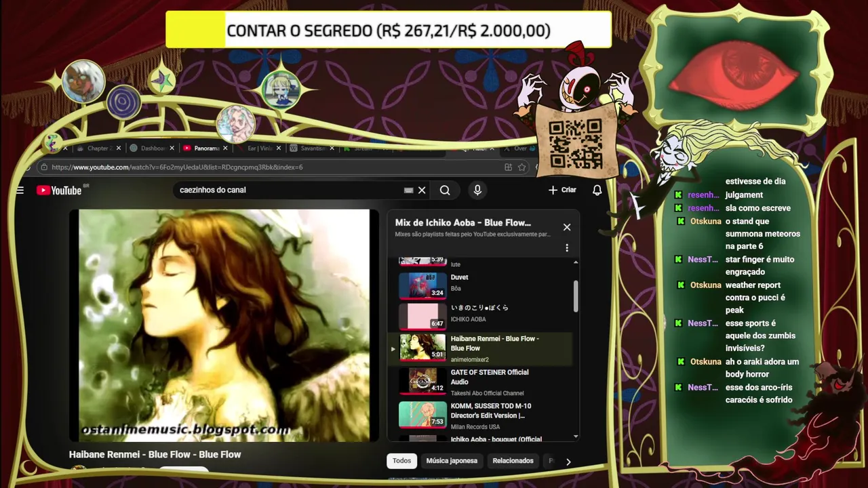Click the QR code on the overlay

[x=575, y=144]
